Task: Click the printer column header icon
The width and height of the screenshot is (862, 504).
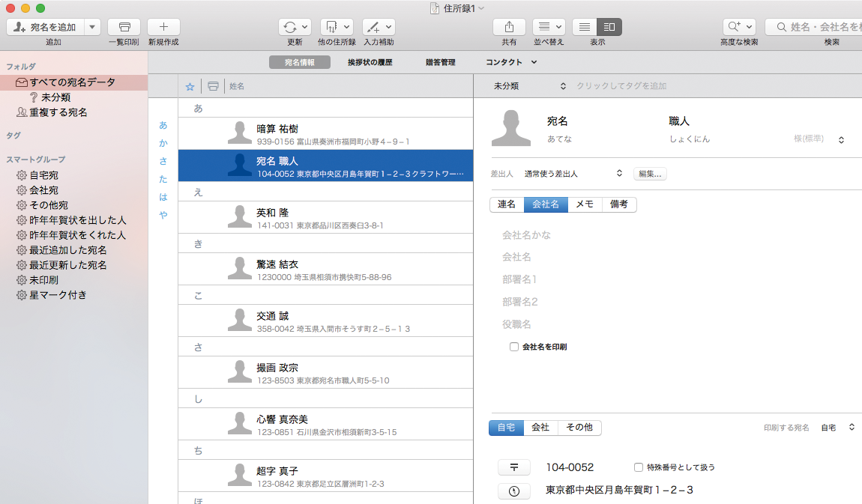Action: (x=213, y=86)
